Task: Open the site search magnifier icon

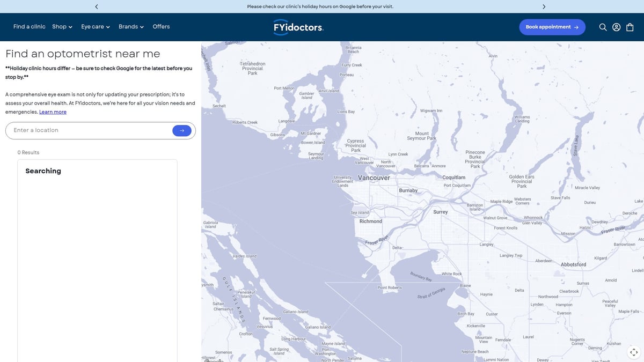Action: click(x=603, y=27)
